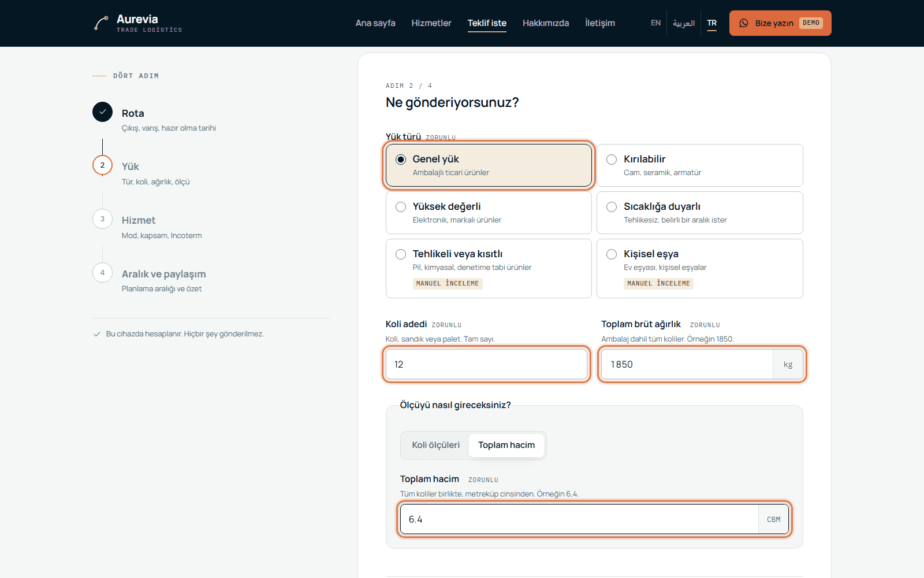This screenshot has width=924, height=578.
Task: Click the Aralık ve paylaşım step title
Action: 163,274
